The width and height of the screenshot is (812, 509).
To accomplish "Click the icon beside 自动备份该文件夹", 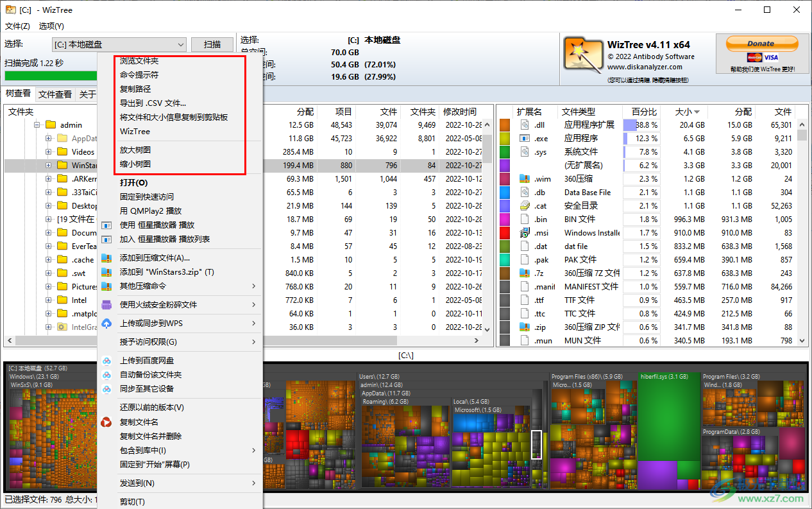I will [x=107, y=375].
